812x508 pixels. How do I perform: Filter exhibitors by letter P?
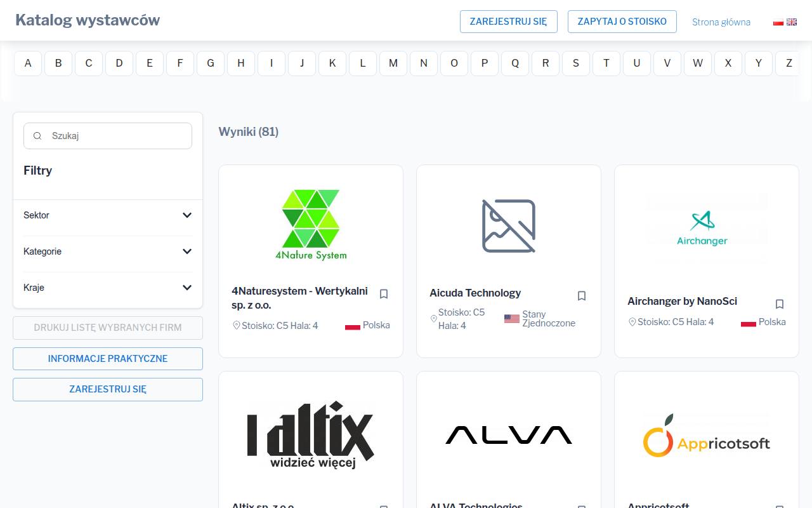coord(485,63)
